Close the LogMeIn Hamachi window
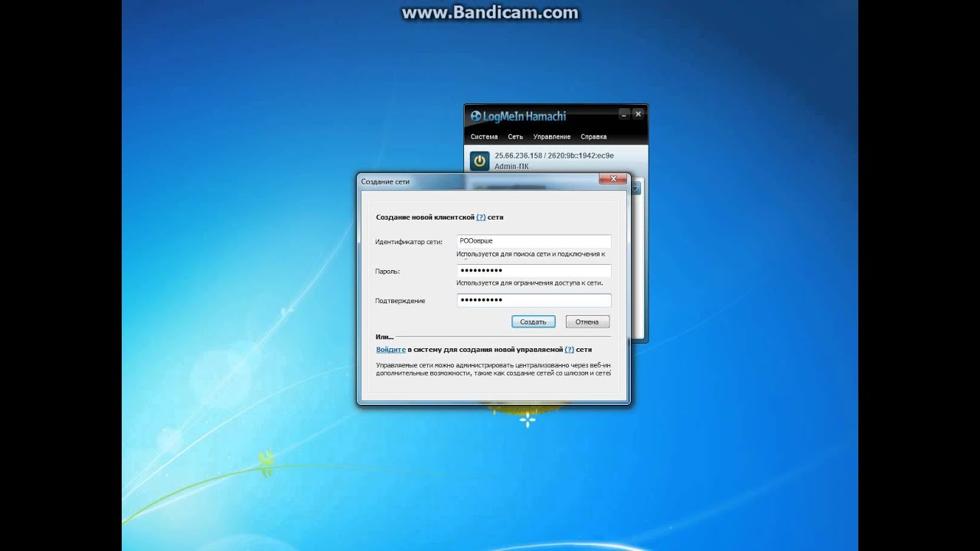The height and width of the screenshot is (551, 980). pyautogui.click(x=638, y=115)
